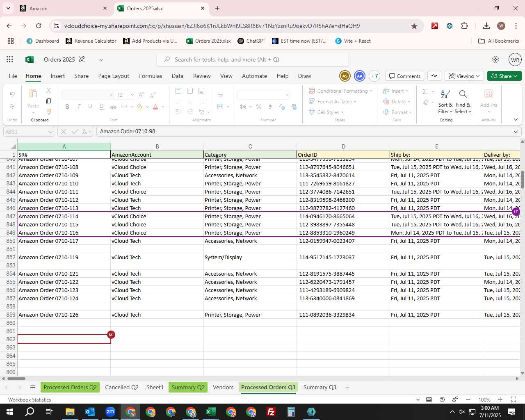Open File Explorer from the taskbar
Screen dimensions: 525x420
tap(70, 412)
